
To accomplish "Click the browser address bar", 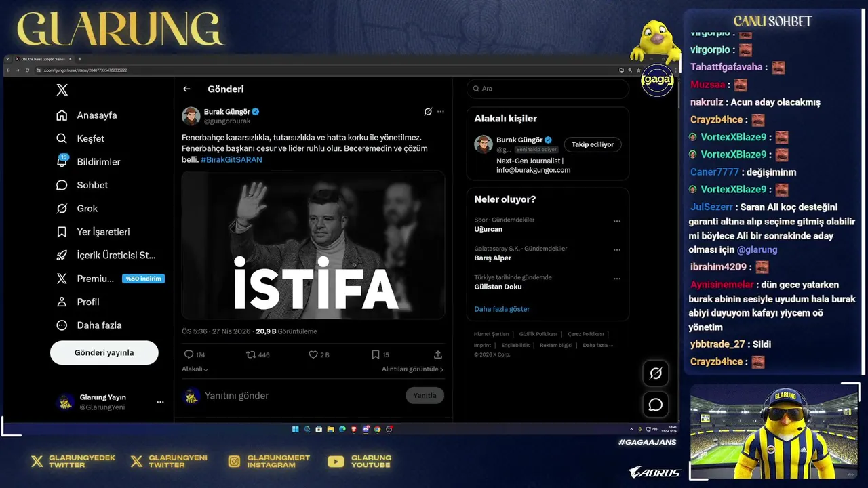I will tap(325, 70).
